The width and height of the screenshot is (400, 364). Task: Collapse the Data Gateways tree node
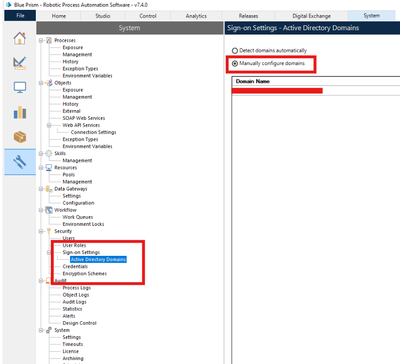tap(41, 189)
